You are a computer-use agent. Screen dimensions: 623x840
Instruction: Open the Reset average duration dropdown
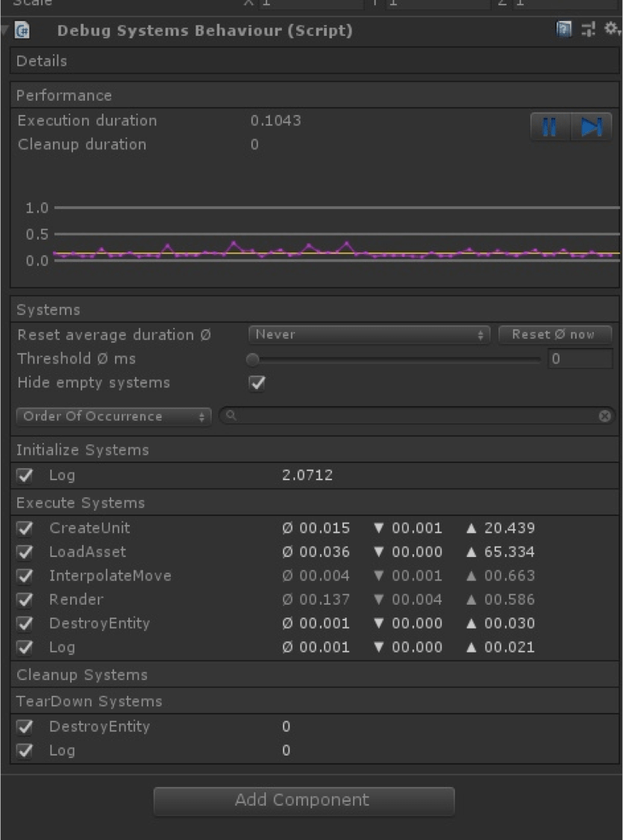click(369, 335)
